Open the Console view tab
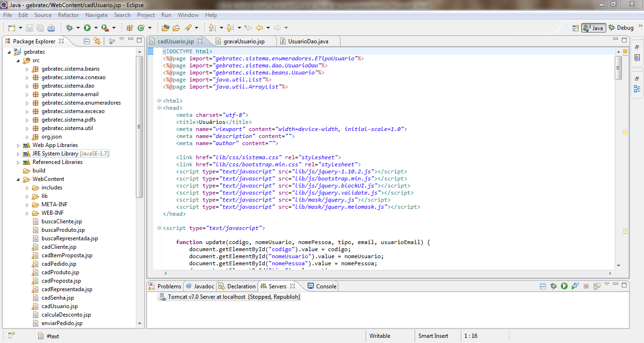 322,286
